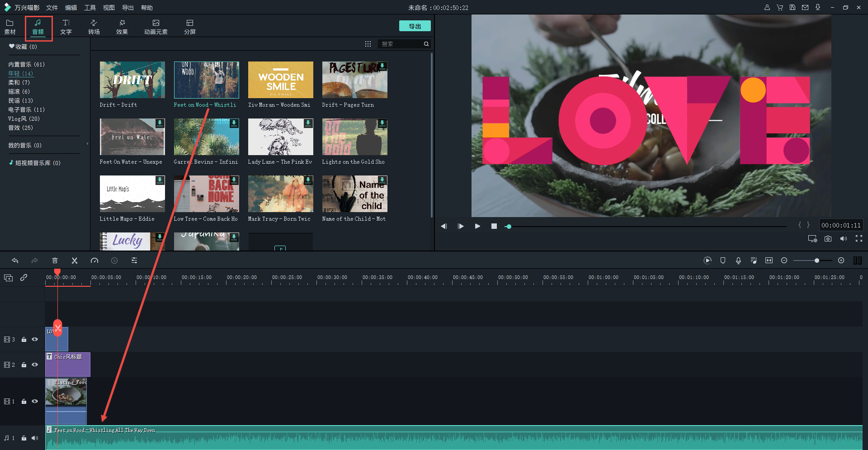Switch to the 转场 tab
The width and height of the screenshot is (868, 450).
(94, 27)
